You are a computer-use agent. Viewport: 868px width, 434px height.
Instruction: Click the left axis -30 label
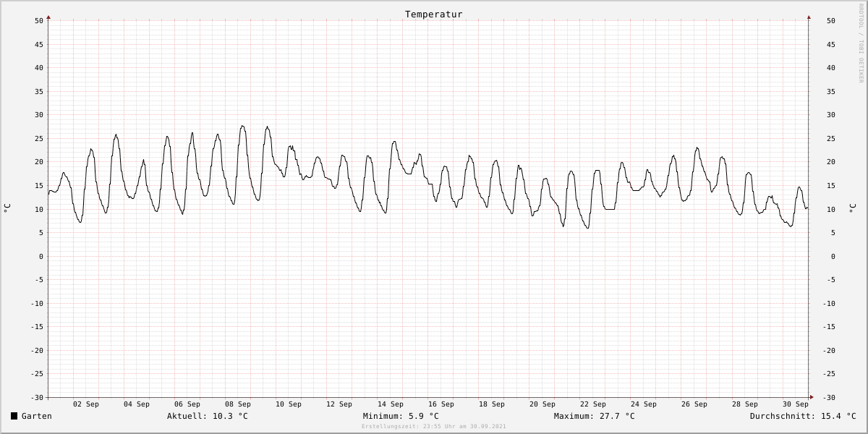(x=37, y=397)
